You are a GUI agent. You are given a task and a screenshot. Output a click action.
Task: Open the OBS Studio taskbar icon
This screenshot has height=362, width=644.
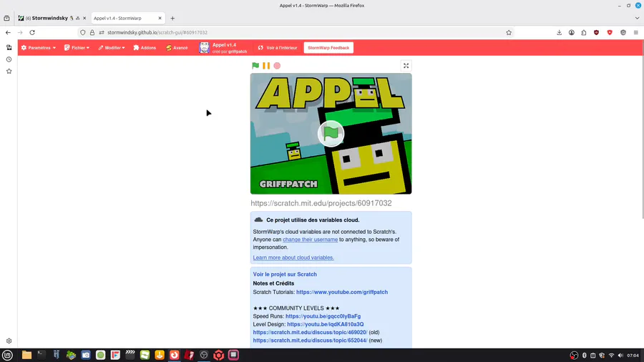tap(204, 355)
